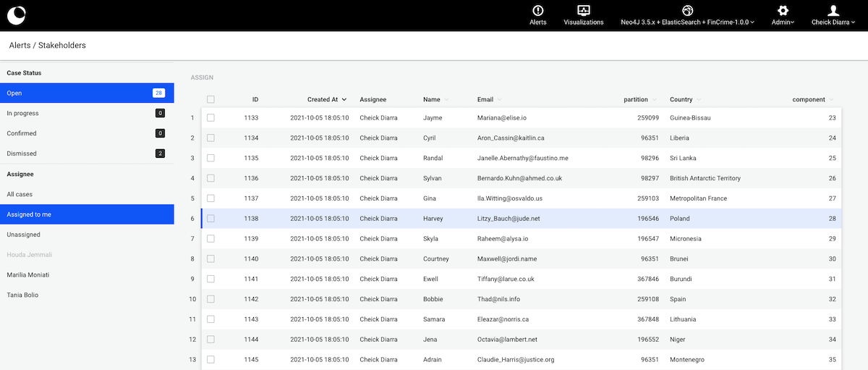Click the Neo4J data source globe icon

tap(687, 10)
